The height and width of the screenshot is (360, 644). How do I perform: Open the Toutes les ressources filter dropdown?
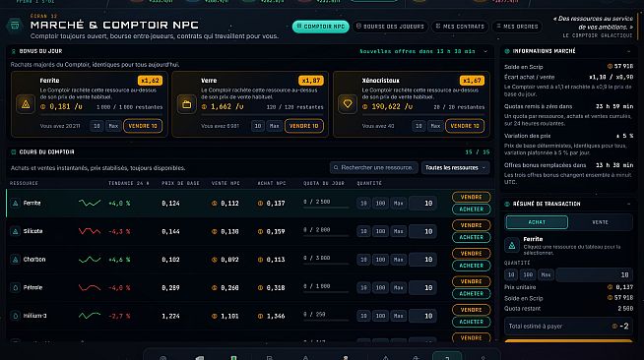coord(456,167)
